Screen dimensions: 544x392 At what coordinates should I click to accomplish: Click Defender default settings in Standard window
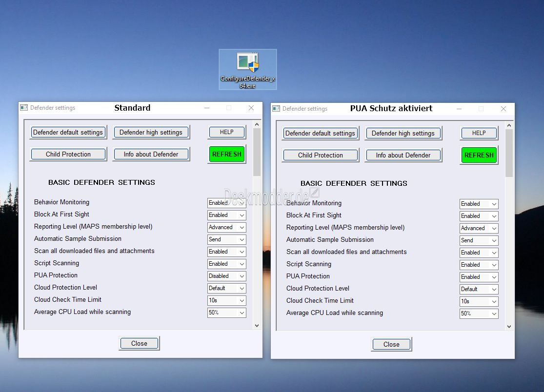(x=68, y=133)
